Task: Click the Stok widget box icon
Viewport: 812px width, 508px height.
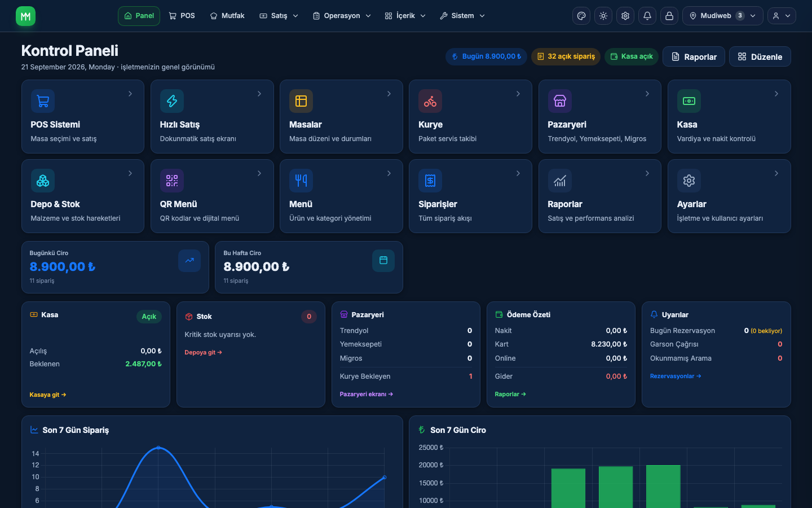Action: (x=189, y=317)
